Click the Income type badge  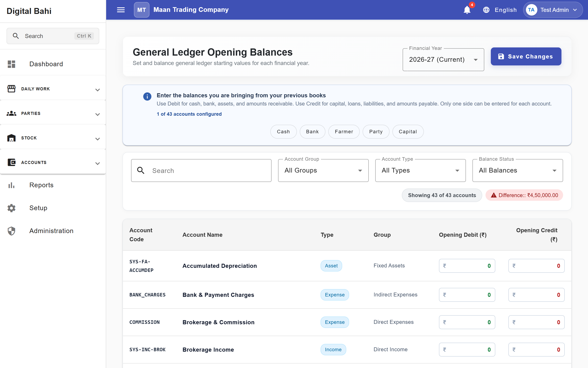[333, 350]
